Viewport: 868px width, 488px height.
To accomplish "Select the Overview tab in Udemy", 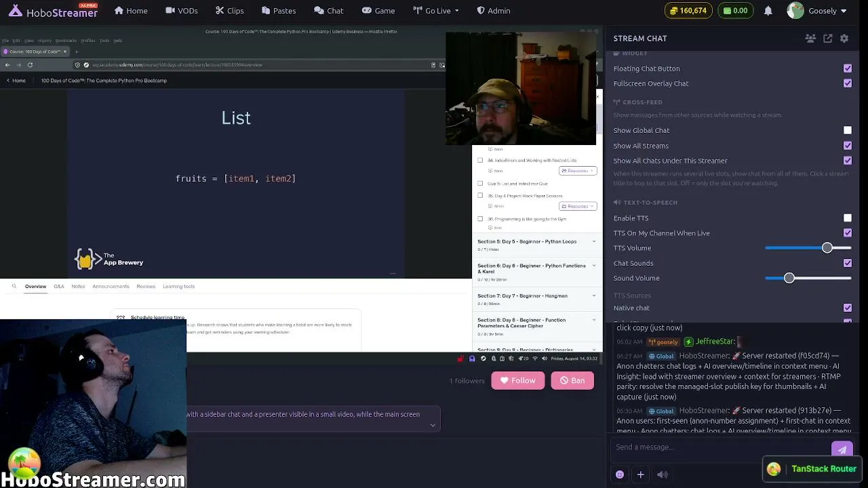I will [36, 287].
